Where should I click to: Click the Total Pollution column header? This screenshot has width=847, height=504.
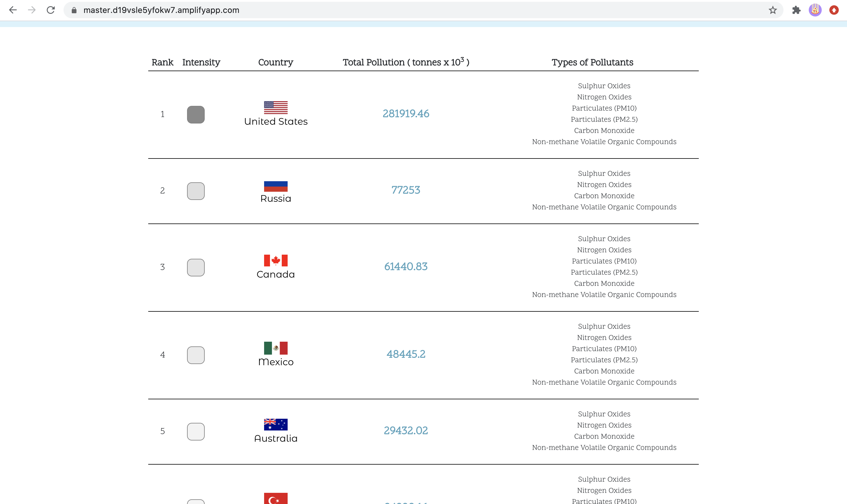tap(406, 63)
